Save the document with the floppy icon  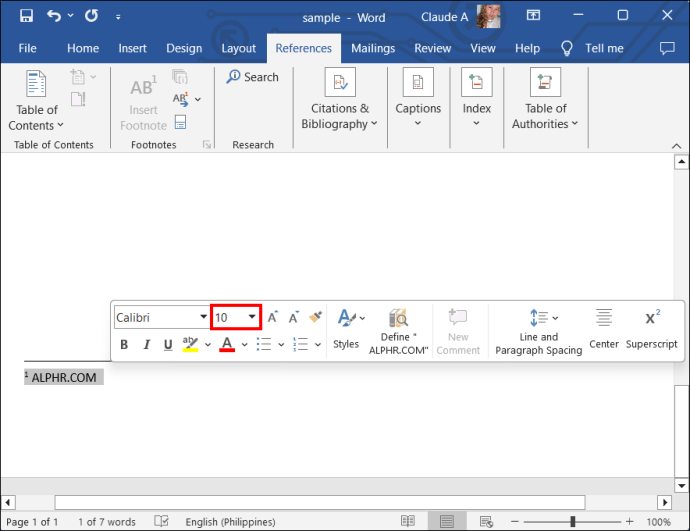click(x=26, y=16)
